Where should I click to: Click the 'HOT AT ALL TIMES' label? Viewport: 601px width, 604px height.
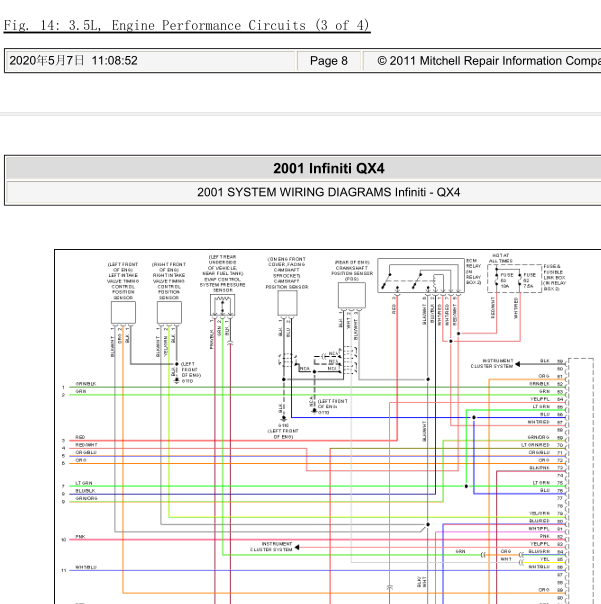pyautogui.click(x=501, y=258)
